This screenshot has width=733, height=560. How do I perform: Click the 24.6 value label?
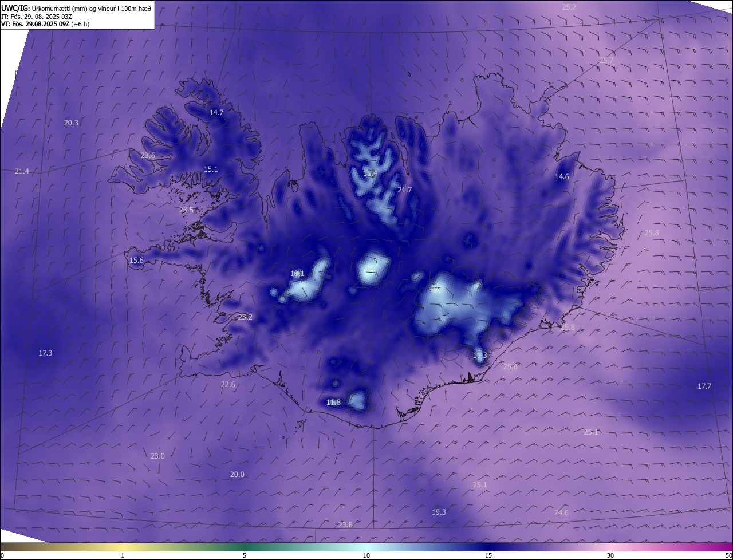coord(561,512)
